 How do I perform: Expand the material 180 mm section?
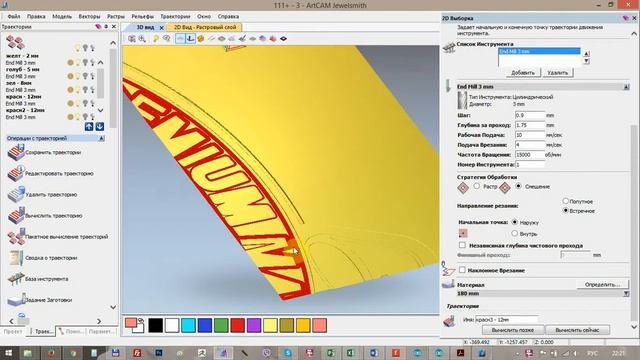[x=626, y=293]
